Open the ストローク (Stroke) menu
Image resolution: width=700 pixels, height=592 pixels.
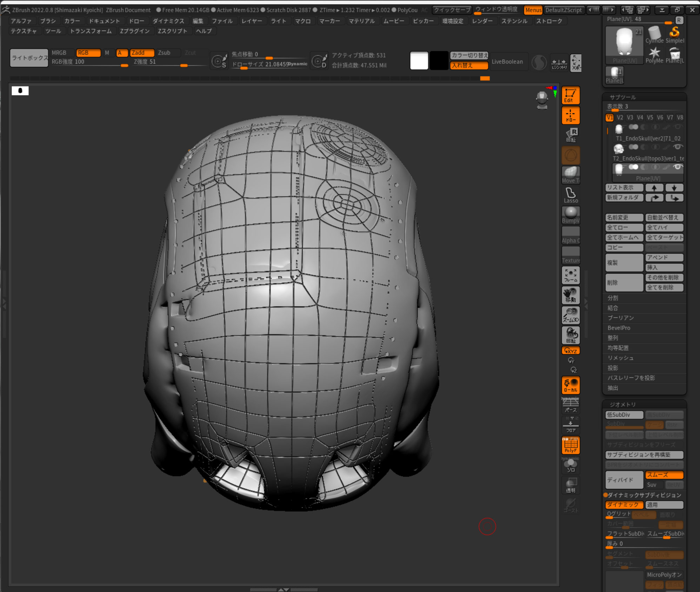coord(549,21)
